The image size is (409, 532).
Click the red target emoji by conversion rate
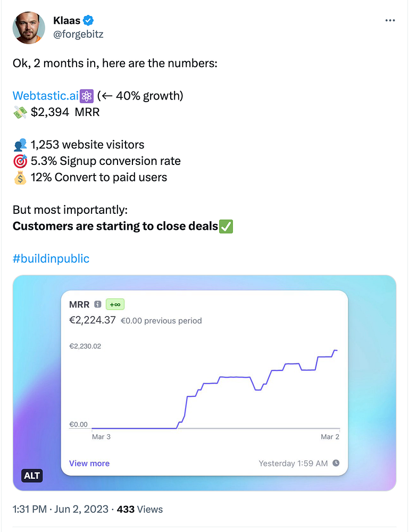pyautogui.click(x=20, y=161)
